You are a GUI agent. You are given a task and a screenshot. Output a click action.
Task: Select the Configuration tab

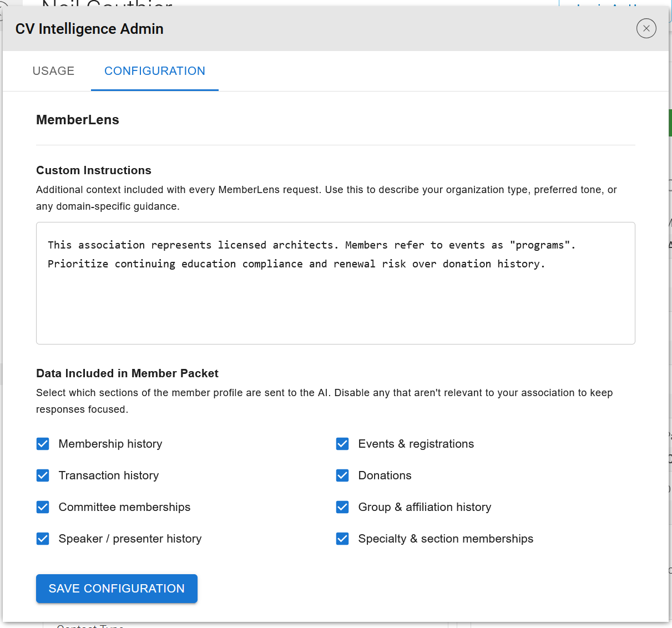point(155,71)
